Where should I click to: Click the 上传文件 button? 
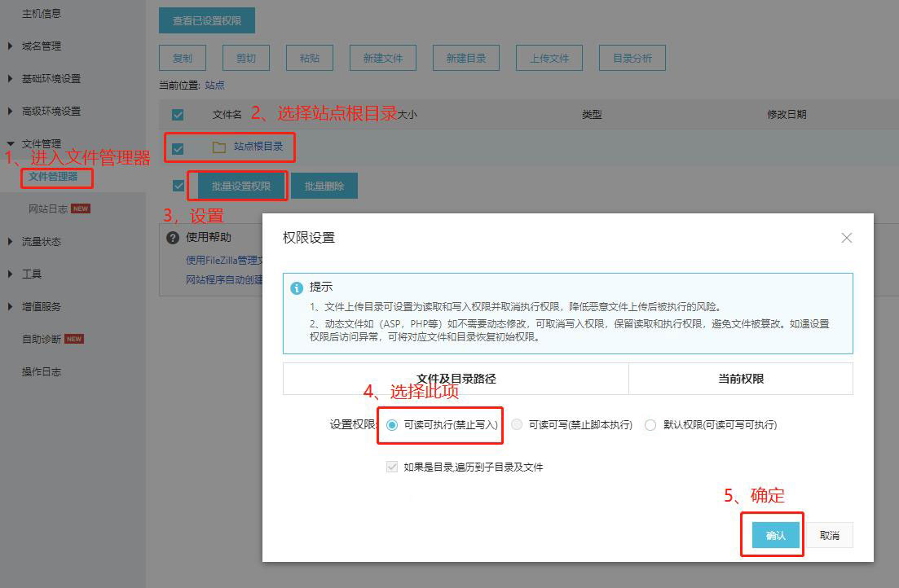[549, 59]
